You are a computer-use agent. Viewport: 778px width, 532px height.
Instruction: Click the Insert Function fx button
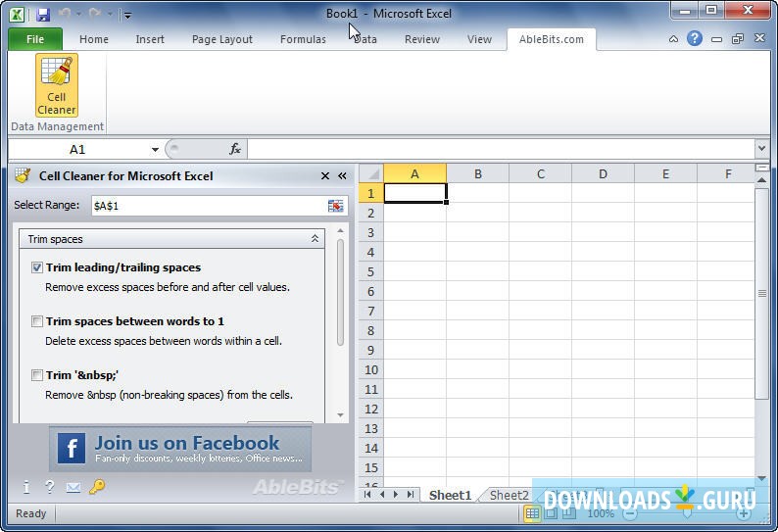pyautogui.click(x=235, y=149)
